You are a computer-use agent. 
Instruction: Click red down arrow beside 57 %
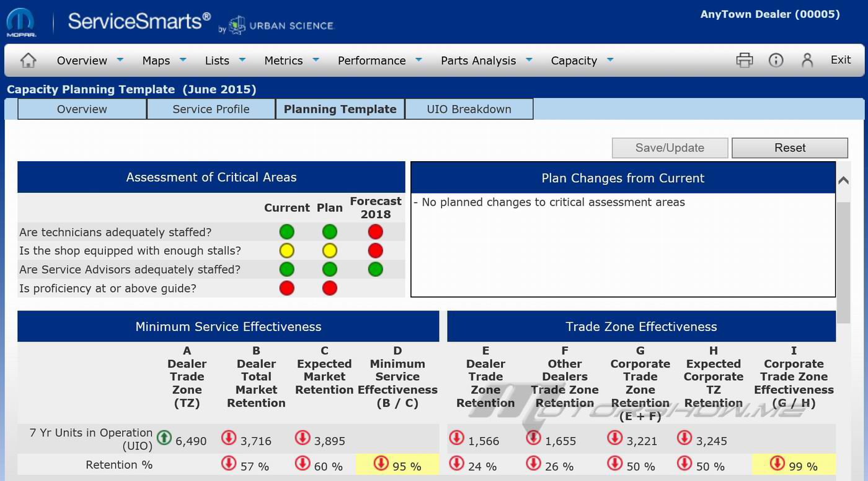pyautogui.click(x=229, y=463)
